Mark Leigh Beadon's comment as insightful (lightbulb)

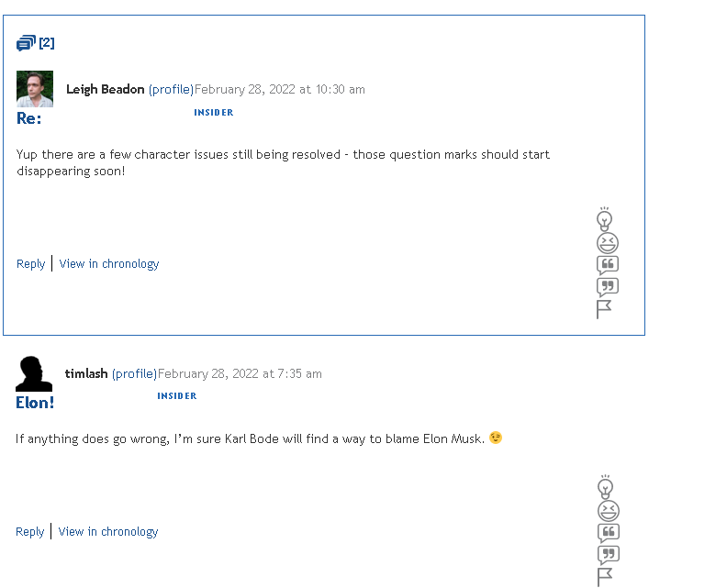(x=605, y=219)
